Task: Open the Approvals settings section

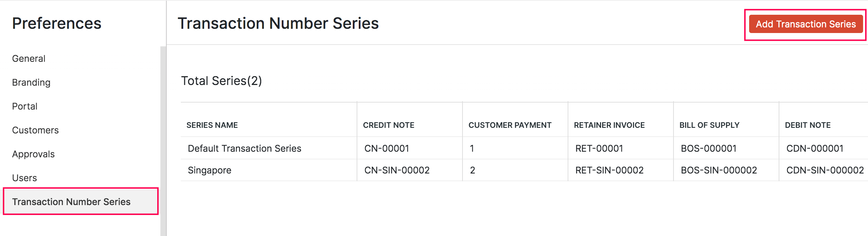Action: (33, 154)
